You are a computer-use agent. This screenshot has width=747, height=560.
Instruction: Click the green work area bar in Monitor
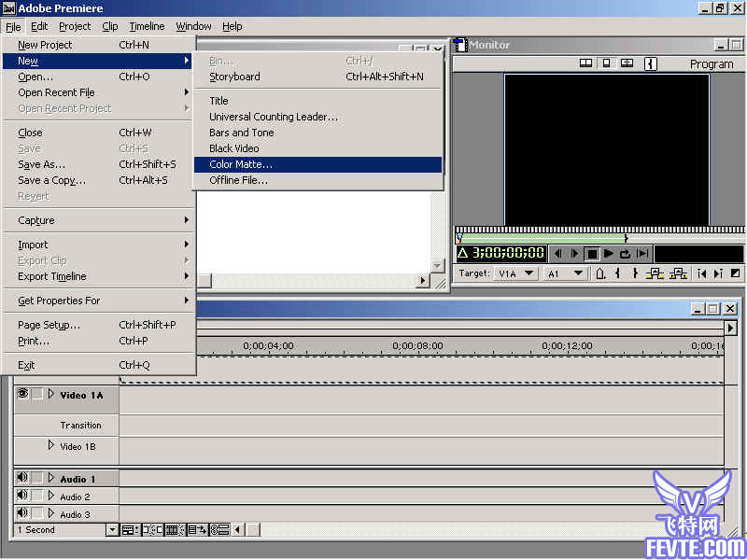[543, 238]
